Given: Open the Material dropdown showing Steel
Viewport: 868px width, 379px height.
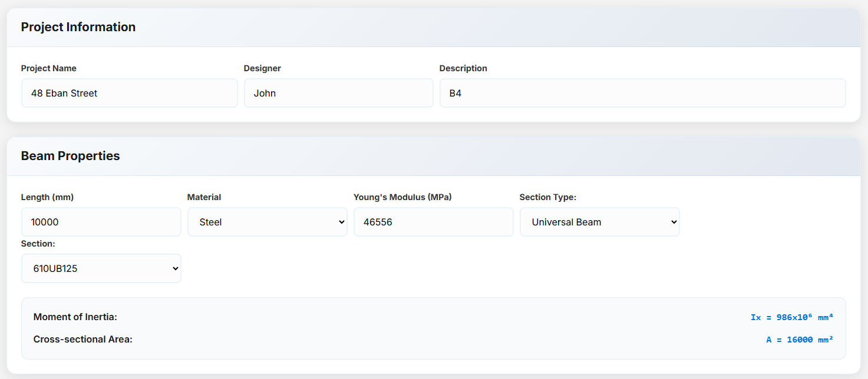Looking at the screenshot, I should [267, 222].
